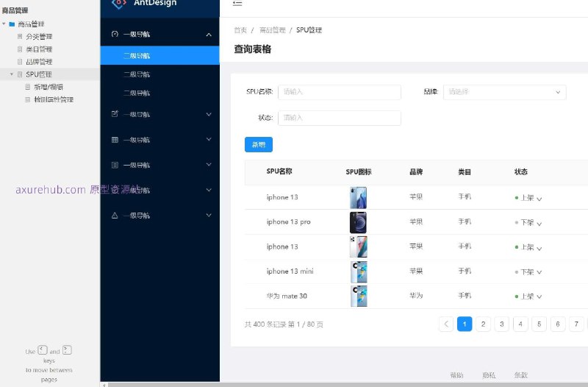
Task: Click the 华为 mate 30 name cell
Action: click(287, 296)
